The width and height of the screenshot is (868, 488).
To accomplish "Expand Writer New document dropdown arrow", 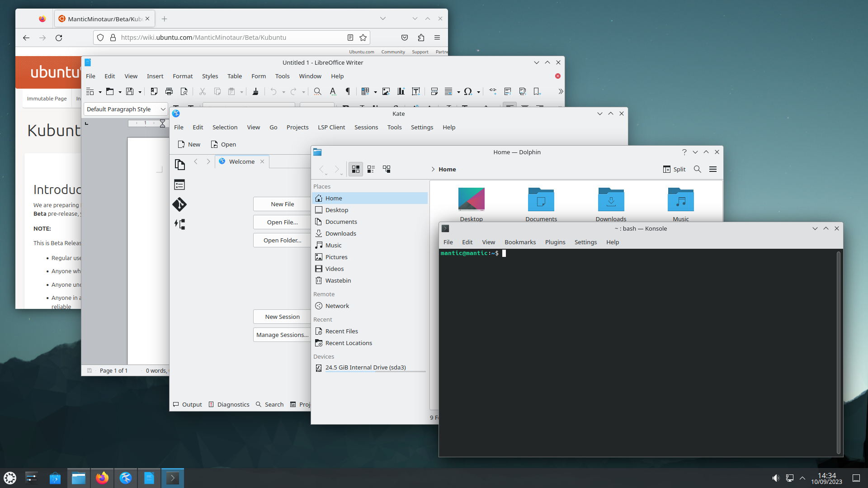I will [100, 92].
